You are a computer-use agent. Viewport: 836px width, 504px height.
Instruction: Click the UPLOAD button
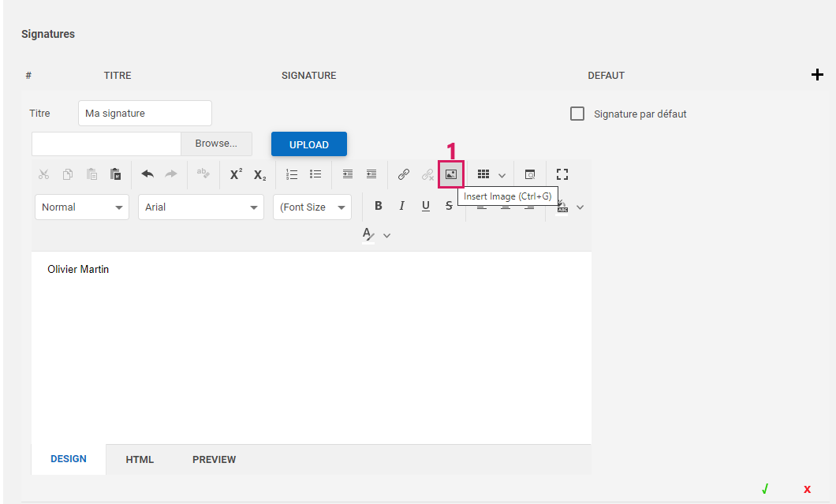308,144
